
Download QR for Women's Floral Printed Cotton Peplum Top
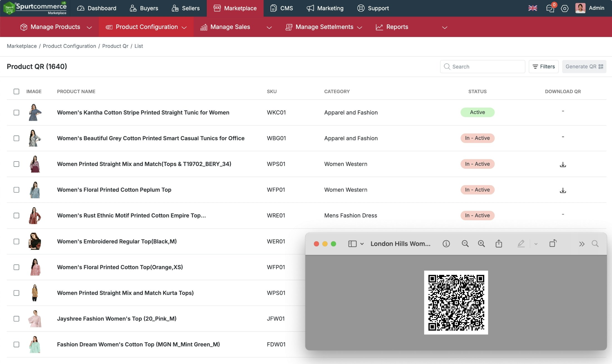tap(563, 190)
